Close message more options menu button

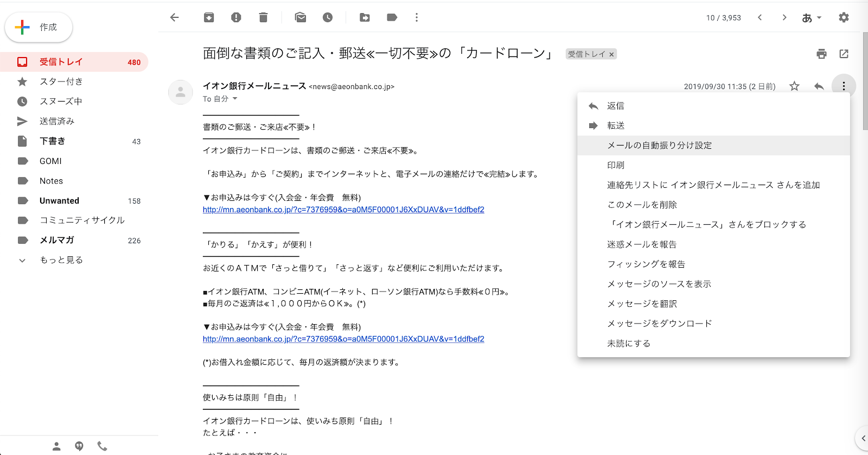[844, 86]
